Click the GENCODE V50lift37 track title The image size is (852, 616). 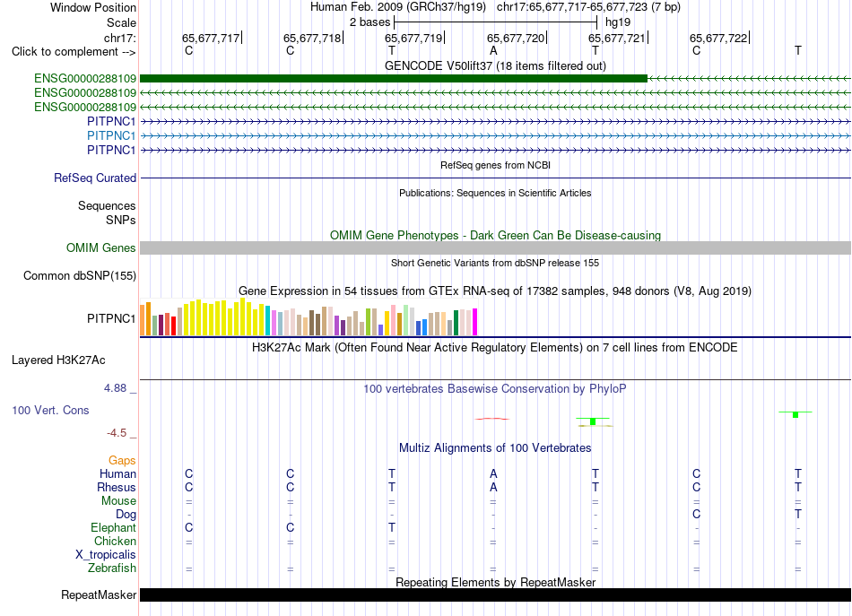(x=495, y=65)
